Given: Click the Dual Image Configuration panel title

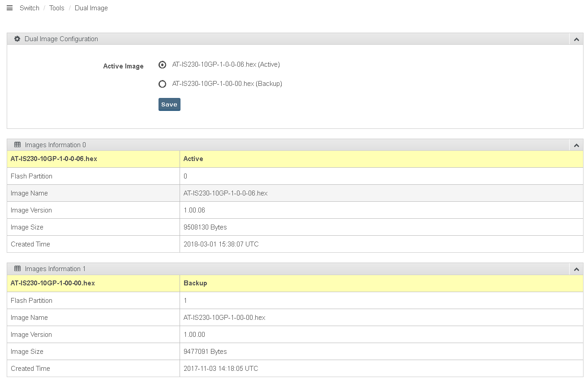Looking at the screenshot, I should (61, 39).
